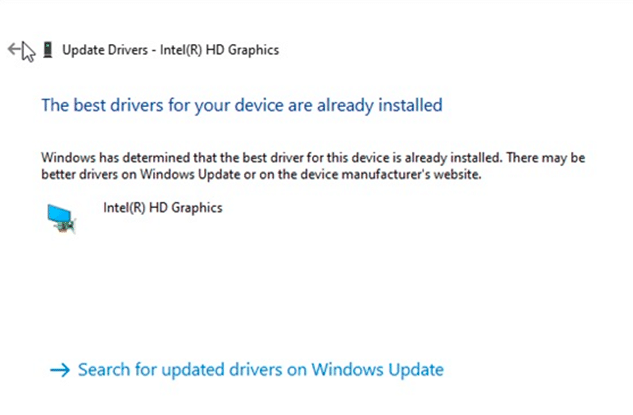Click "Intel(R) HD Graphics" in the window title
Viewport: 633px width, 415px height.
pyautogui.click(x=219, y=50)
